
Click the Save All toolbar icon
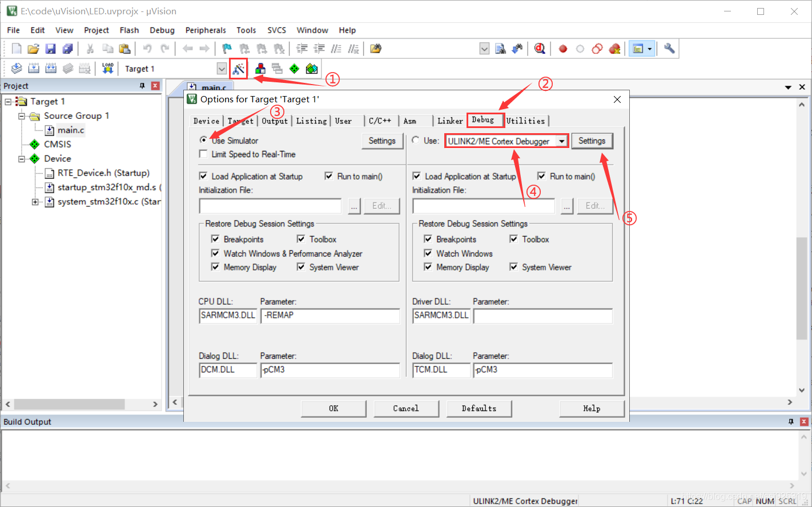pyautogui.click(x=67, y=49)
